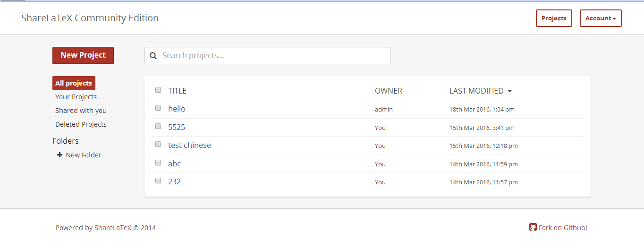Sort projects by LAST MODIFIED header
The width and height of the screenshot is (644, 250).
coord(476,91)
